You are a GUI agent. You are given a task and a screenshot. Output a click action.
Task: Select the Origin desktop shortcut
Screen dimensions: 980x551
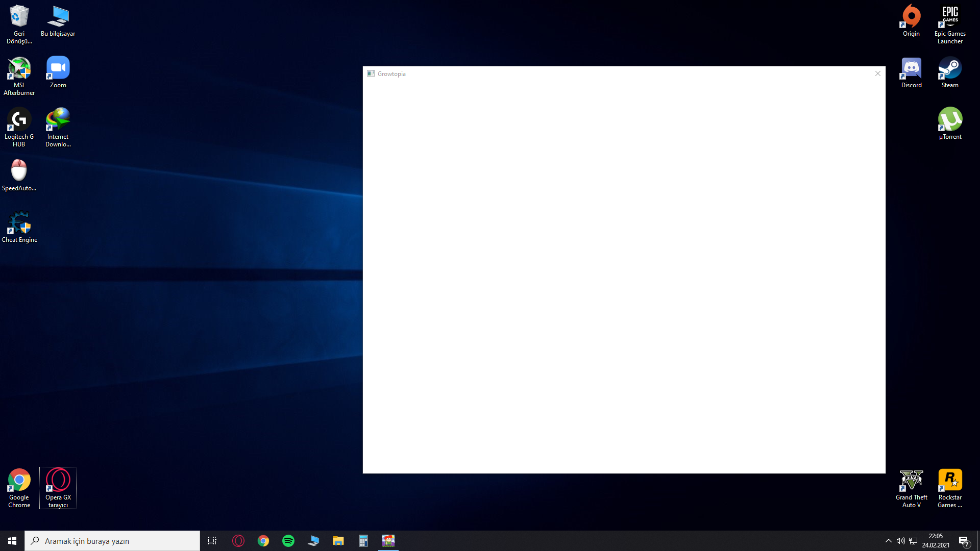coord(911,21)
